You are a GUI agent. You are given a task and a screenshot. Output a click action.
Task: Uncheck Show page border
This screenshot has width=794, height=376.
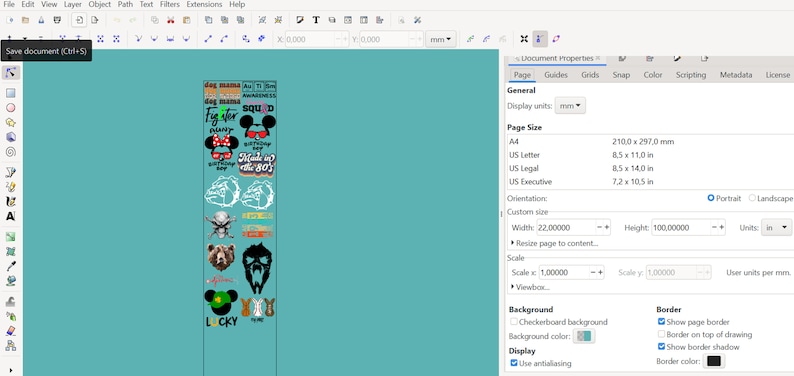(x=661, y=322)
